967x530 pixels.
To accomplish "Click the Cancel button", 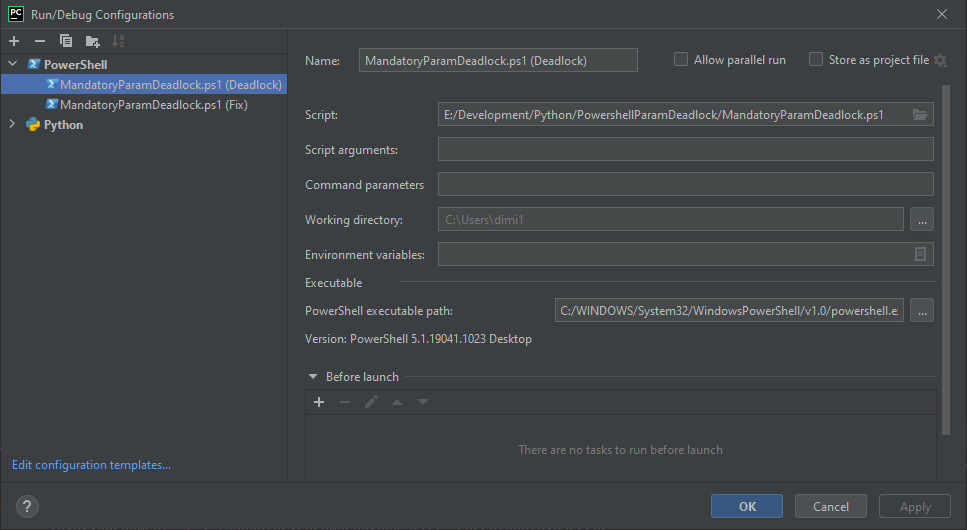I will pos(831,507).
